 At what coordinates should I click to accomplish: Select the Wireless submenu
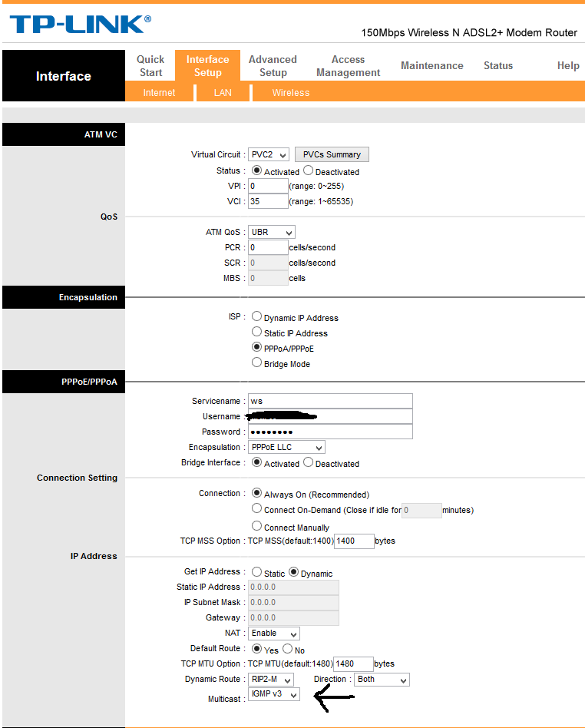290,93
